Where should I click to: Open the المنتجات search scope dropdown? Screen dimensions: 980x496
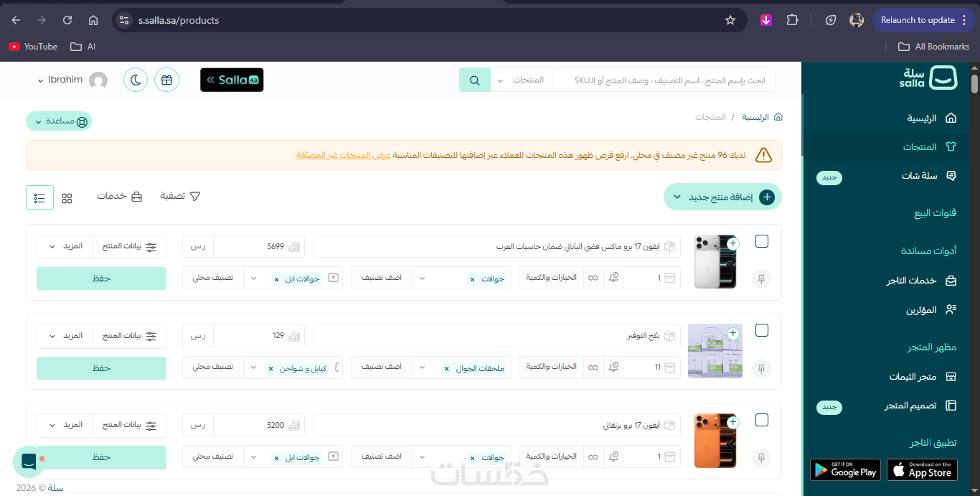pos(521,80)
